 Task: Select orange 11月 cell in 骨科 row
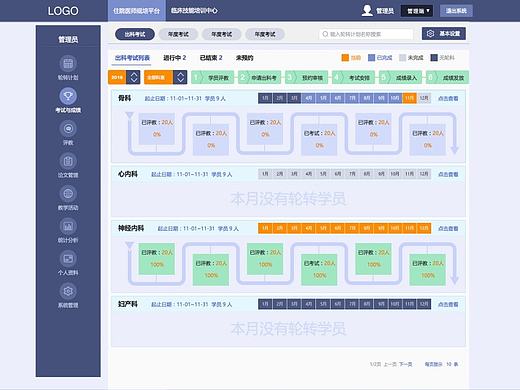tap(409, 98)
